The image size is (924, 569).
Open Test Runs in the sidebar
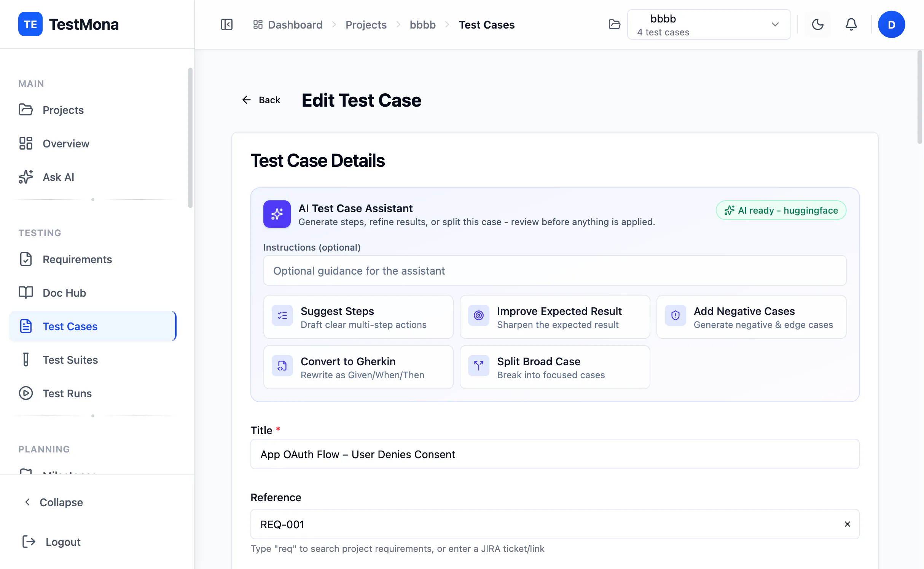pyautogui.click(x=93, y=393)
